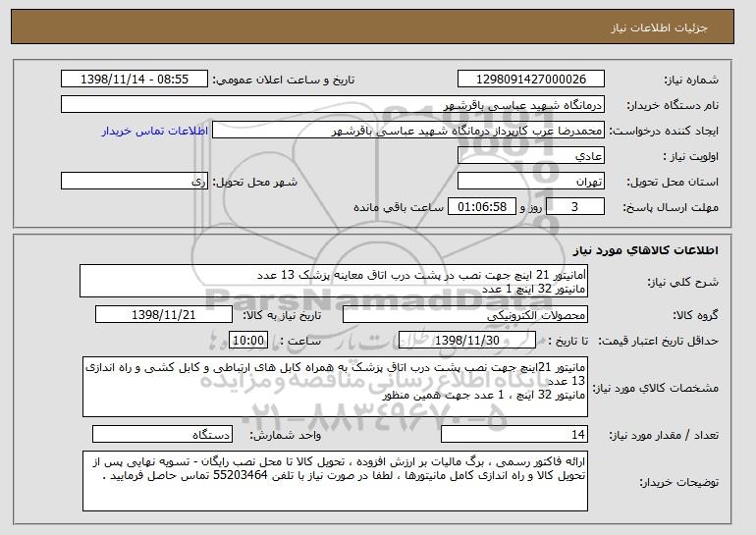
Task: Click the label مهلت ارسال پاسخ
Action: coord(671,208)
